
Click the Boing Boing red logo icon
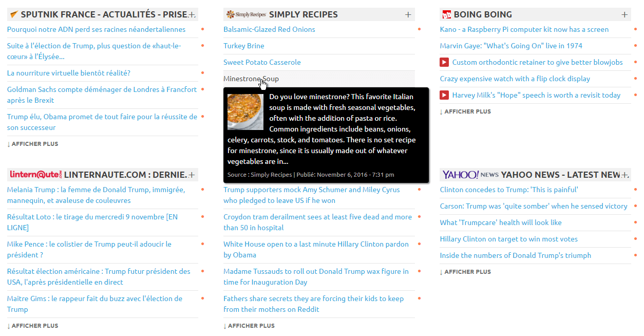click(446, 14)
